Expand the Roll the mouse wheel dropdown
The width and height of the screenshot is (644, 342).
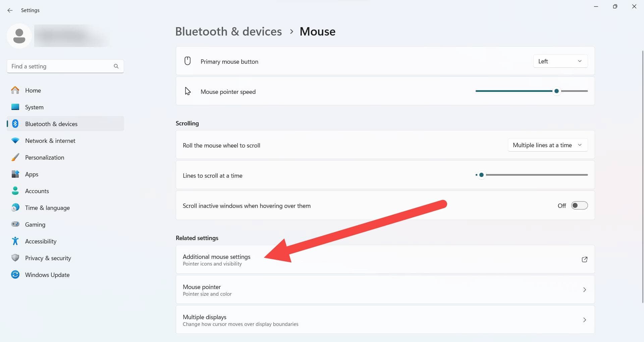point(547,145)
